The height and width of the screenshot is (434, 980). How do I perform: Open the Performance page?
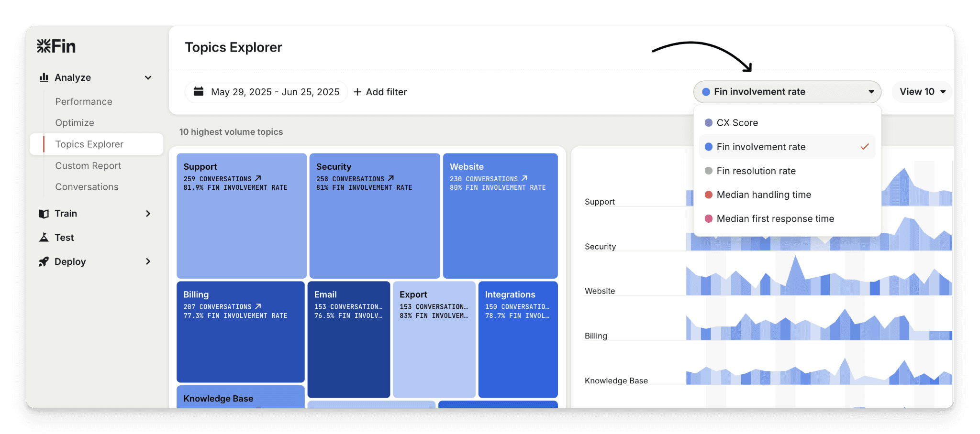[x=84, y=101]
